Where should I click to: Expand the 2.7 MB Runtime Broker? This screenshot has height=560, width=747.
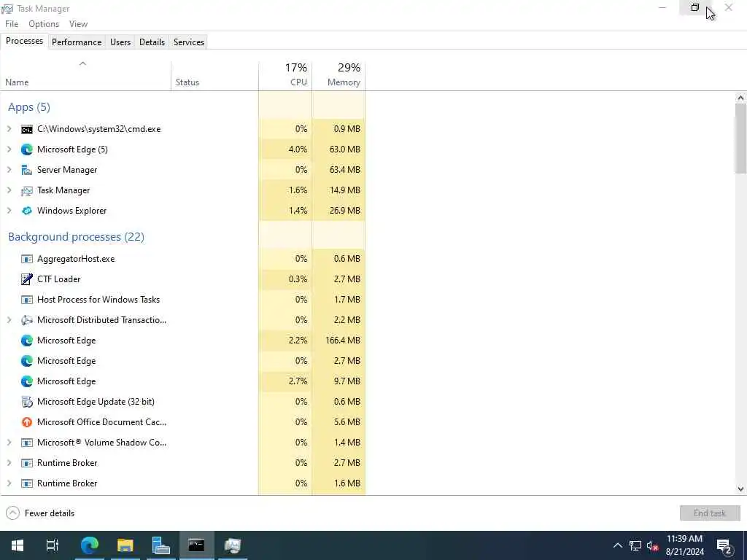9,463
